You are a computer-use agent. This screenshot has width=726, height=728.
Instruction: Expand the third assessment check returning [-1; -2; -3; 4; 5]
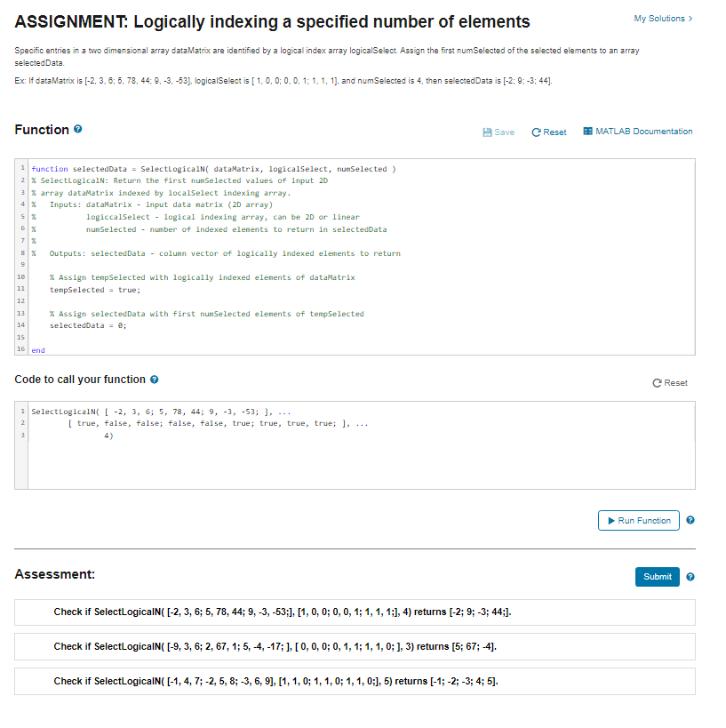point(355,681)
